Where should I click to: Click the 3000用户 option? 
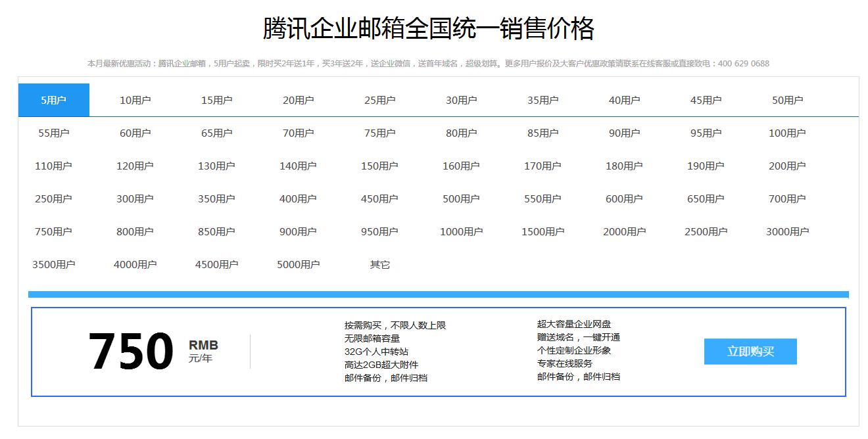pyautogui.click(x=787, y=231)
